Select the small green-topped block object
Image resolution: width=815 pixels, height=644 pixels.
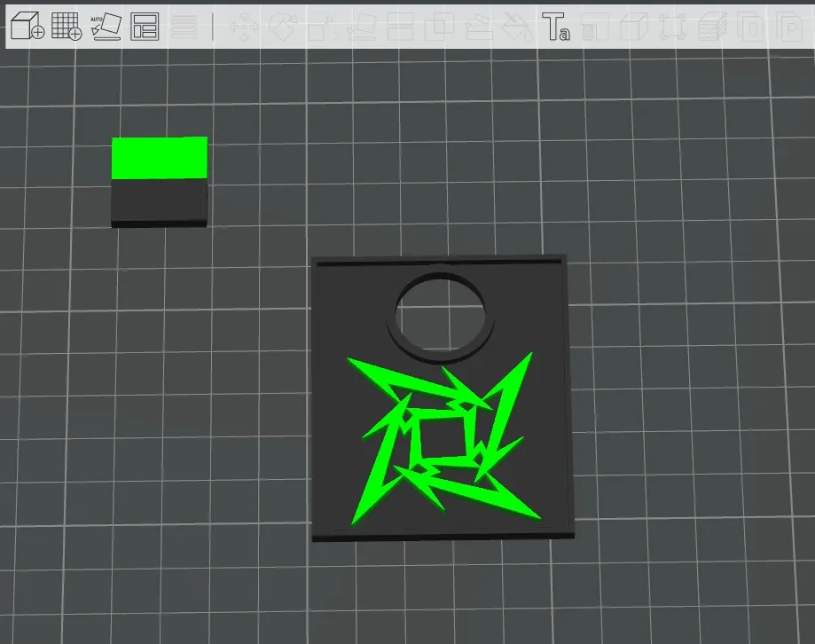tap(160, 182)
